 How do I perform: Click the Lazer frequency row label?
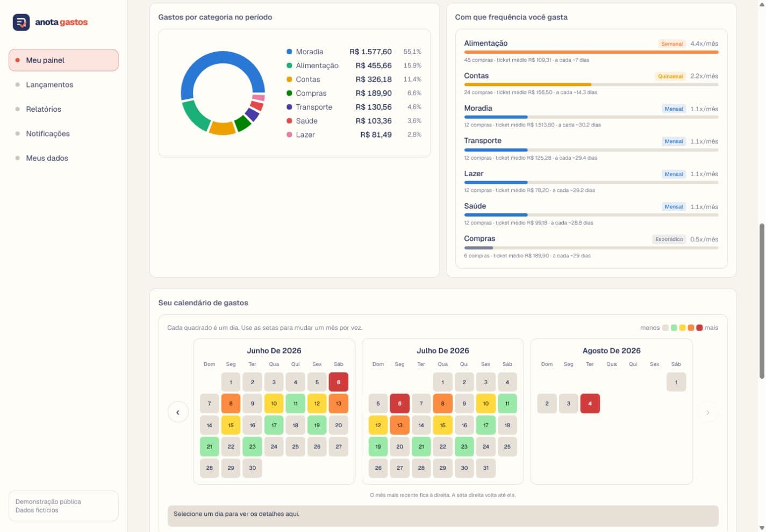tap(474, 174)
